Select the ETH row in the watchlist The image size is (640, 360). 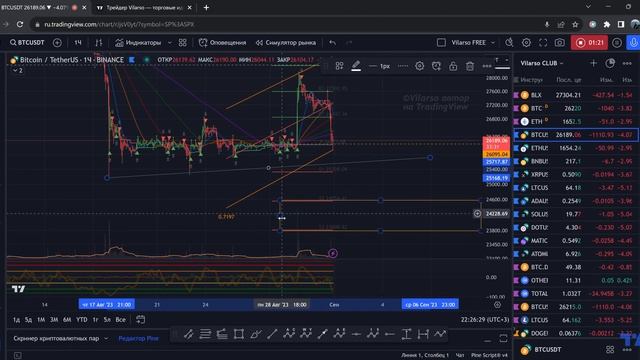[x=576, y=121]
